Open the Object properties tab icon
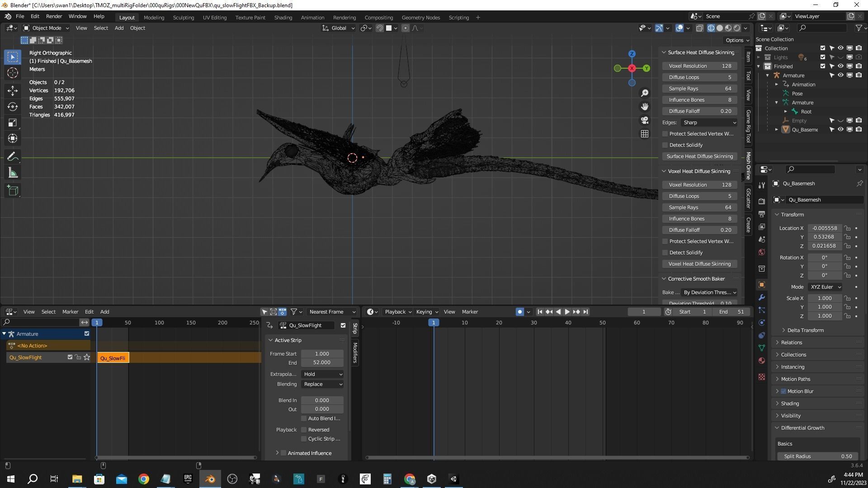The height and width of the screenshot is (488, 868). coord(762,285)
